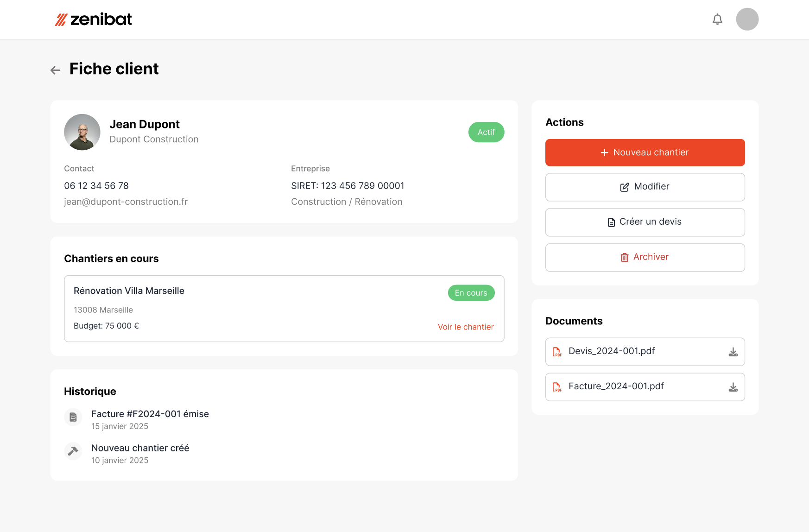The width and height of the screenshot is (809, 532).
Task: Click the Budget: 75 000 € text
Action: pos(106,326)
